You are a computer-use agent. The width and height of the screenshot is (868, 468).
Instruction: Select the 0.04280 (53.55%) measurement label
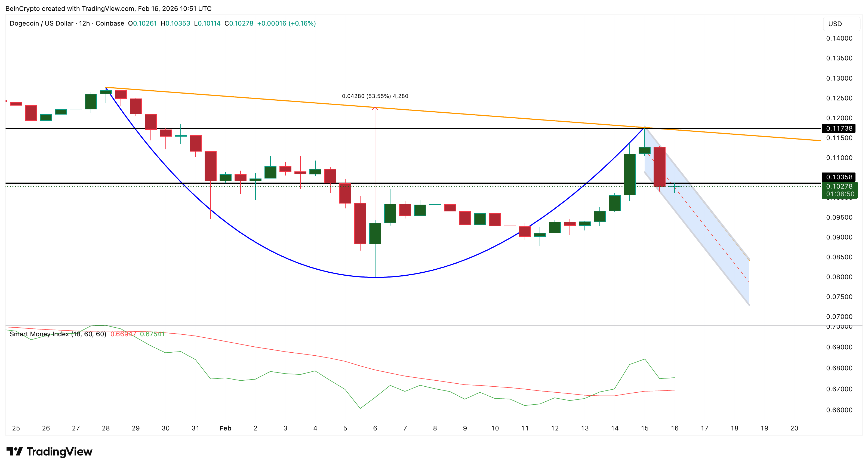coord(375,96)
